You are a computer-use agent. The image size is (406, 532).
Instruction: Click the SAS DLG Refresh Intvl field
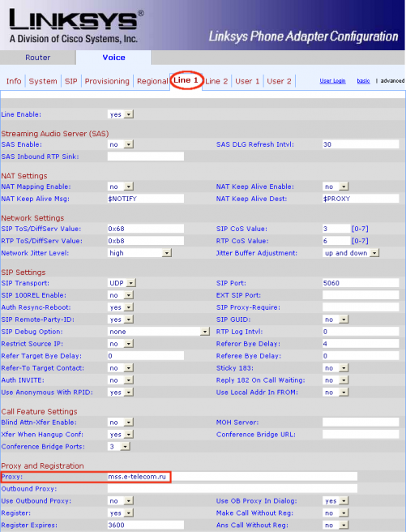(x=361, y=144)
